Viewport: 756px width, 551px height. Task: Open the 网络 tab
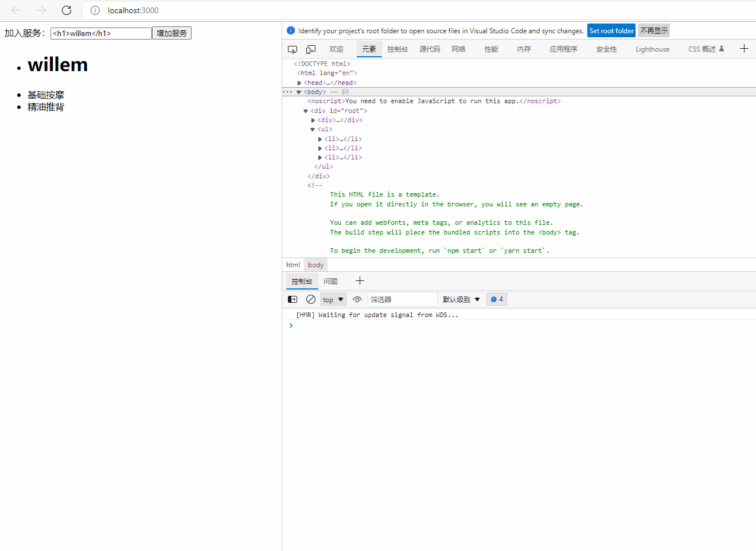click(459, 49)
